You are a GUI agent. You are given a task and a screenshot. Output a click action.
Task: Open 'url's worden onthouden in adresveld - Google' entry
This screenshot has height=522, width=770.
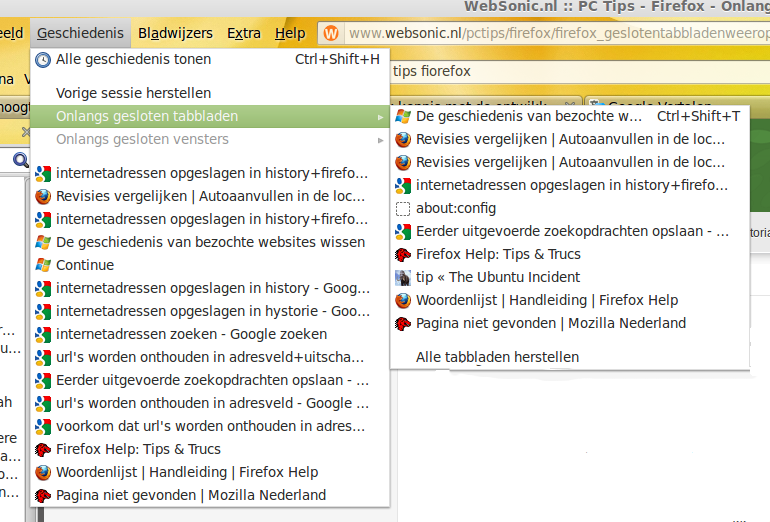coord(210,403)
